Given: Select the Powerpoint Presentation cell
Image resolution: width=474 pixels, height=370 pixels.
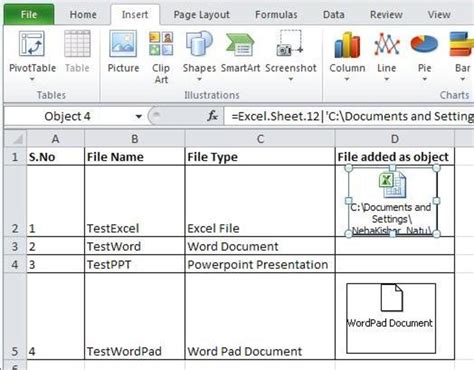Looking at the screenshot, I should pyautogui.click(x=260, y=264).
